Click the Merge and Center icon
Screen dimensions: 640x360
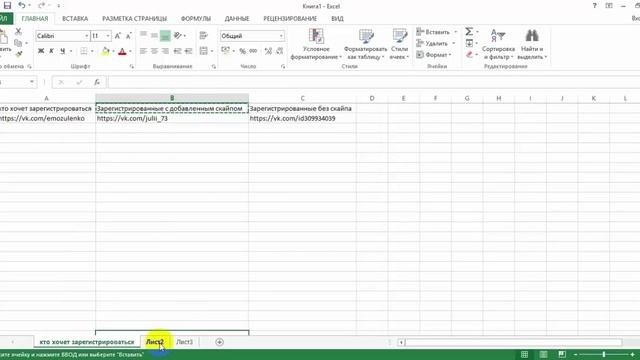(204, 51)
